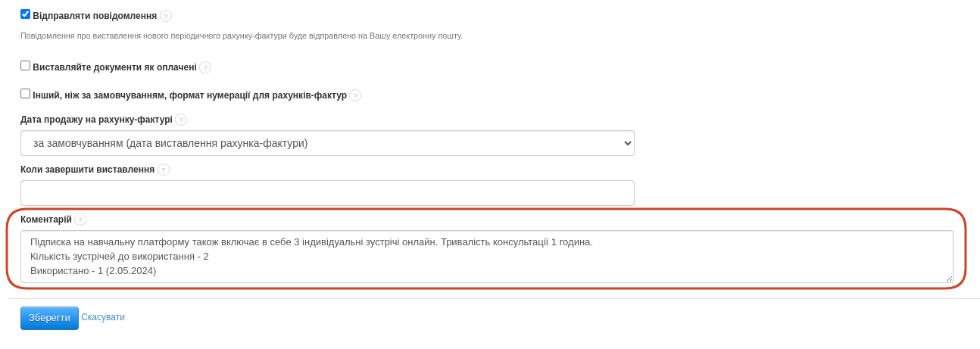Grab the comment textarea resize handle

tap(950, 279)
